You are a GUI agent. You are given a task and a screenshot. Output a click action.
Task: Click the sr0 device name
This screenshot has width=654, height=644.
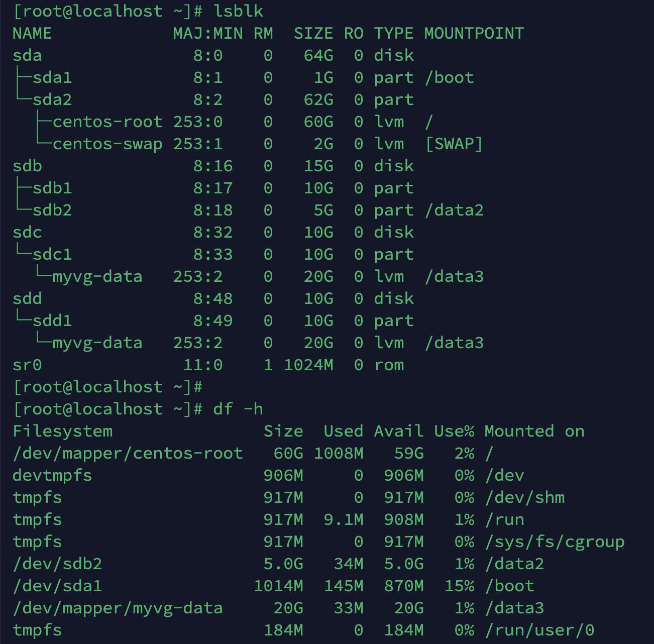(27, 365)
